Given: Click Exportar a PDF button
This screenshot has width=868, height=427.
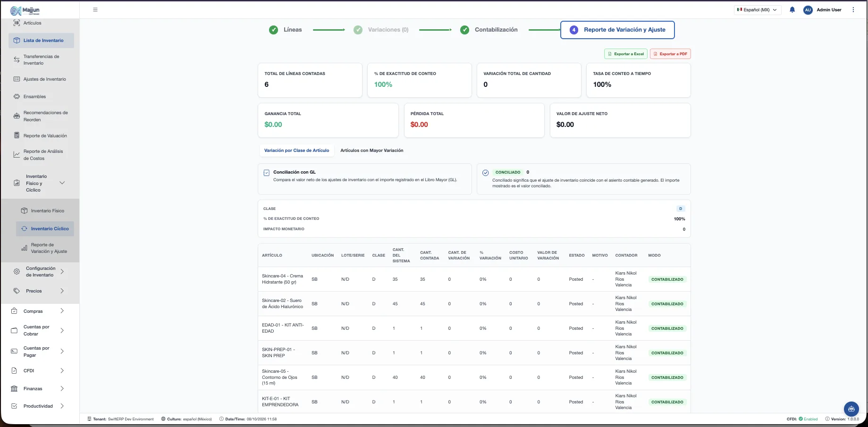Looking at the screenshot, I should coord(670,54).
